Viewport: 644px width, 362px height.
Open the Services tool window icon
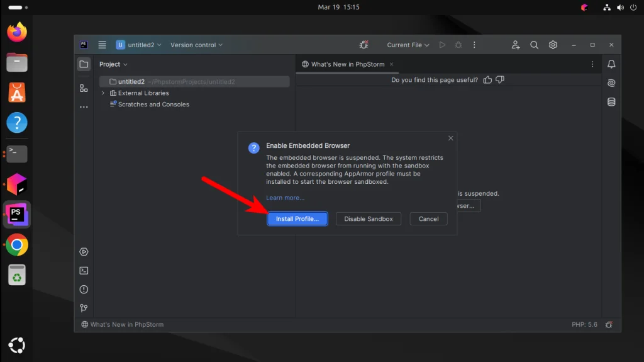point(84,252)
